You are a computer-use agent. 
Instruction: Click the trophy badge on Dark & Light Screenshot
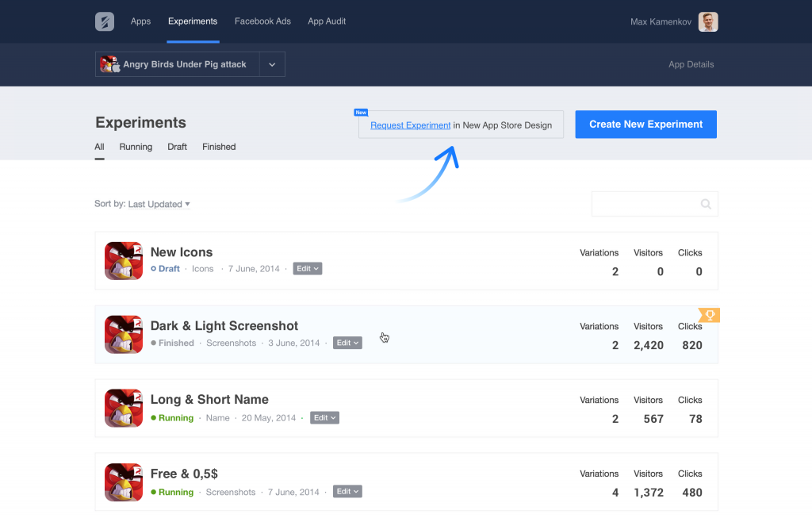pos(708,315)
